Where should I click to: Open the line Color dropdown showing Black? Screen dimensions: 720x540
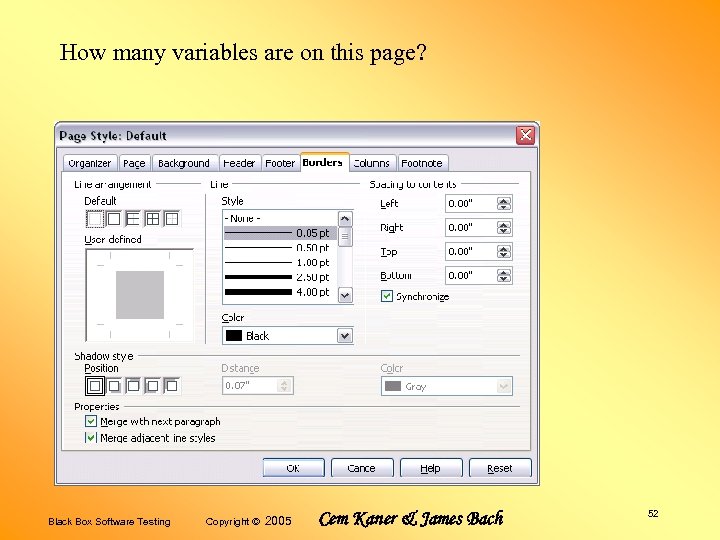coord(345,336)
